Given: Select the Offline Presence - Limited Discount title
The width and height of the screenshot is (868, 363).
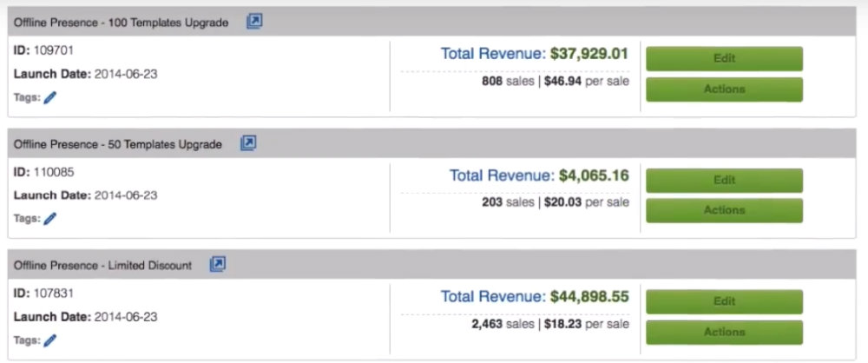Looking at the screenshot, I should coord(103,265).
